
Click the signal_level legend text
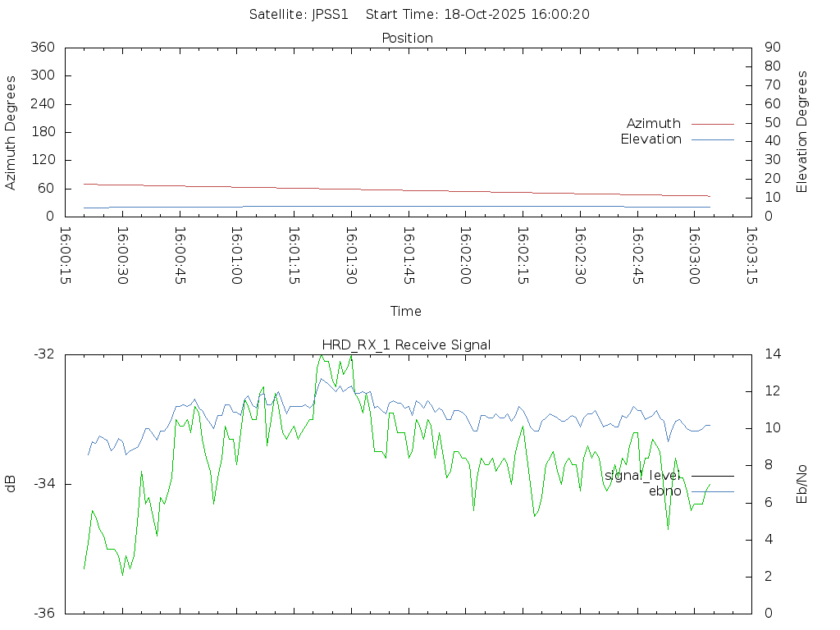click(x=642, y=476)
